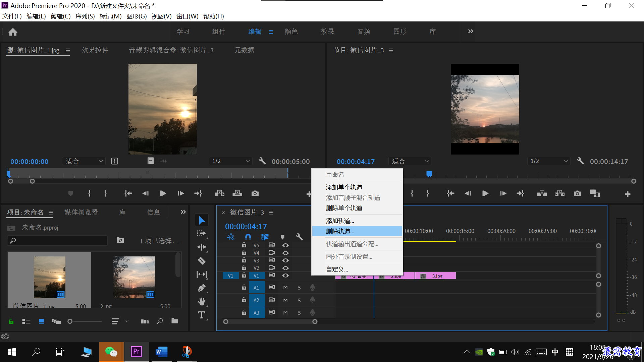Image resolution: width=644 pixels, height=362 pixels.
Task: Select the Ripple Edit tool
Action: pos(202,247)
